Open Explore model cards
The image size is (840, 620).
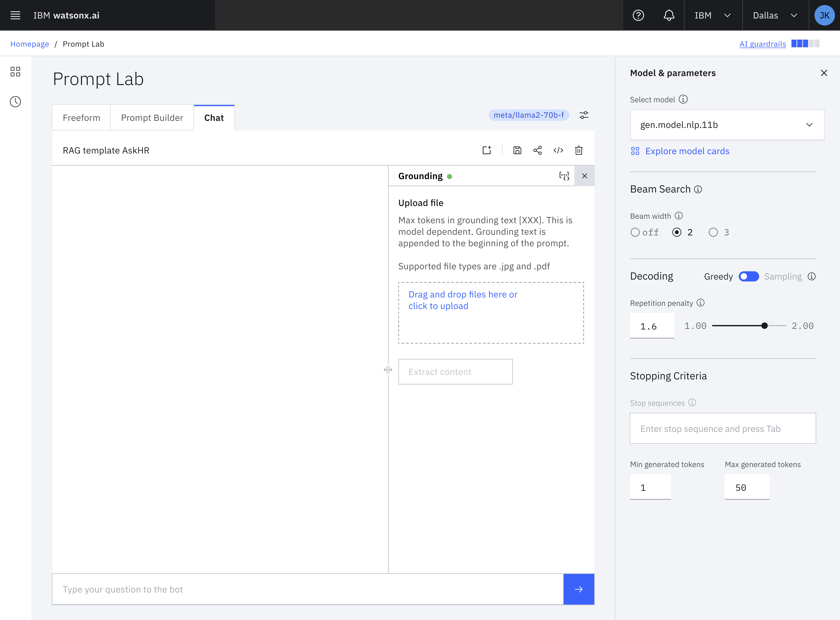[687, 151]
